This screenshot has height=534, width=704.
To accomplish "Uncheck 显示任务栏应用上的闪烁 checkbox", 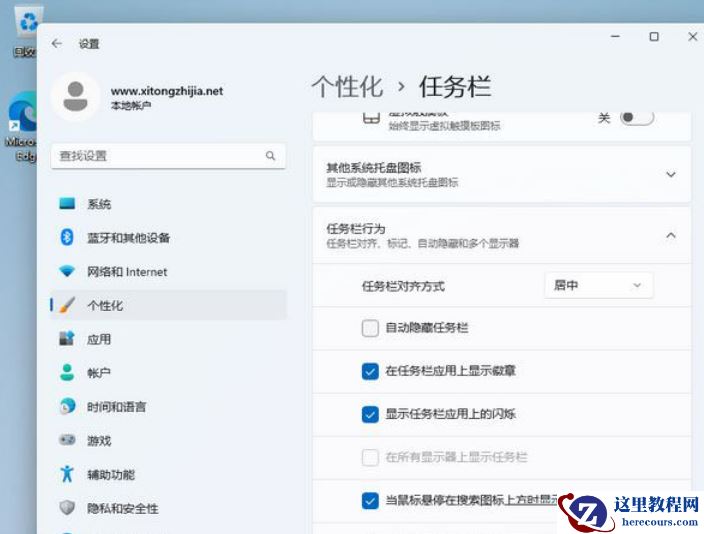I will click(x=370, y=414).
